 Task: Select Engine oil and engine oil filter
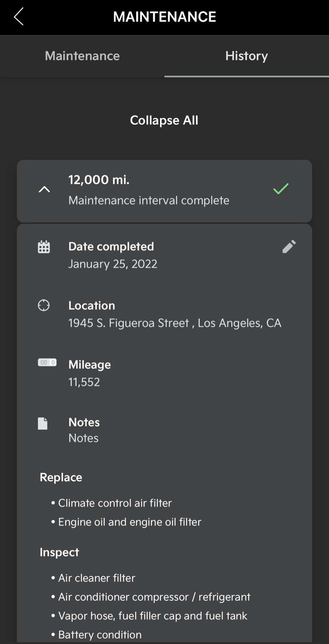pyautogui.click(x=129, y=522)
